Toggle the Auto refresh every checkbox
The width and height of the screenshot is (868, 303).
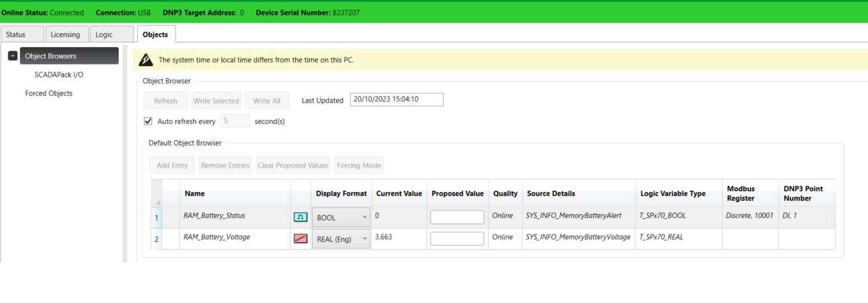pos(149,121)
